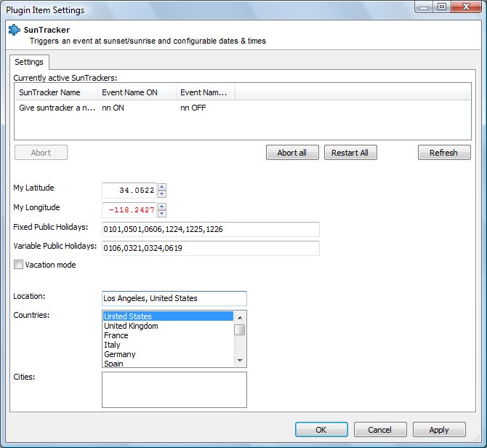Screen dimensions: 487x448
Task: Toggle the Vacation mode checkbox
Action: [18, 265]
